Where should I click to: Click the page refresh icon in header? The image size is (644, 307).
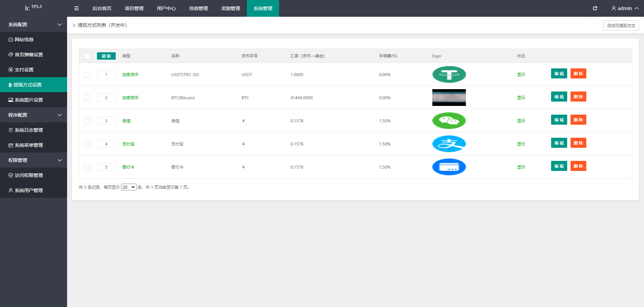595,8
